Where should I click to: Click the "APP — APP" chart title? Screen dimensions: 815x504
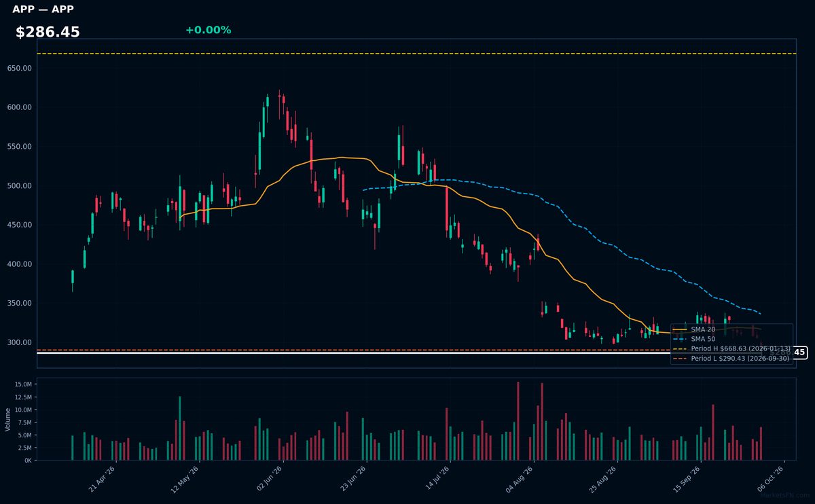43,10
